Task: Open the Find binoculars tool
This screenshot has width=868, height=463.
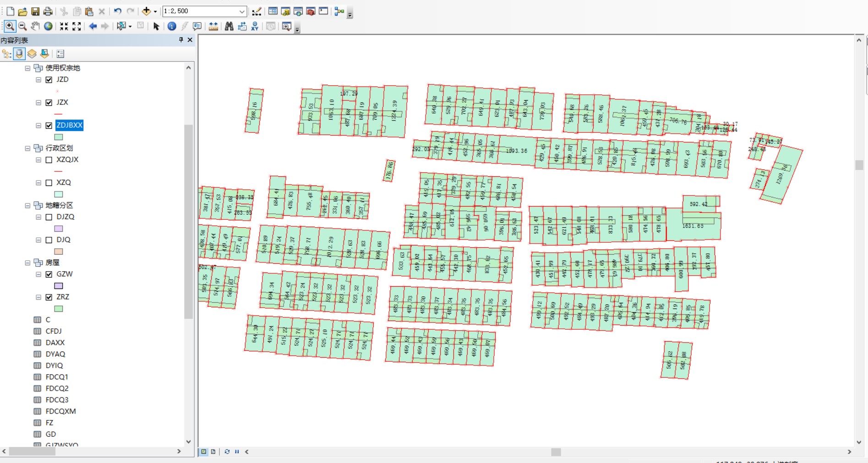Action: coord(229,26)
